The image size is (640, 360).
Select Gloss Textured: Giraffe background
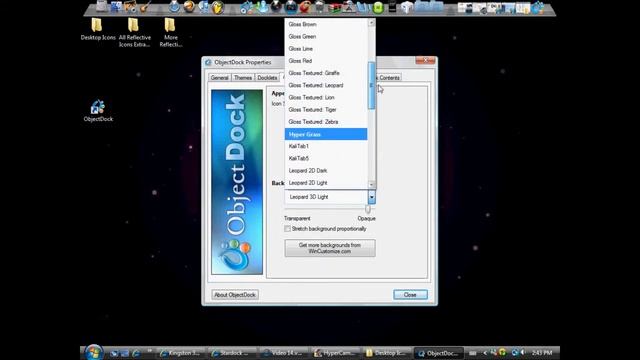tap(326, 73)
